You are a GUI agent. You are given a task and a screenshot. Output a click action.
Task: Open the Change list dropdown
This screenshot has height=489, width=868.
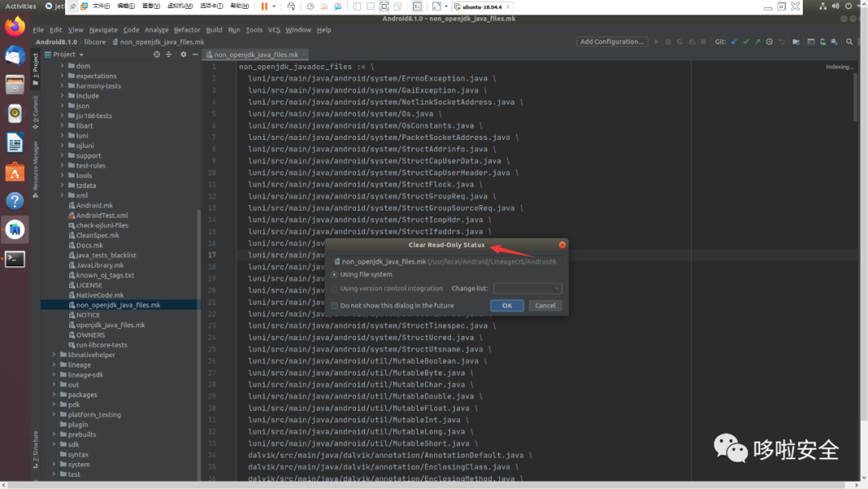point(527,289)
